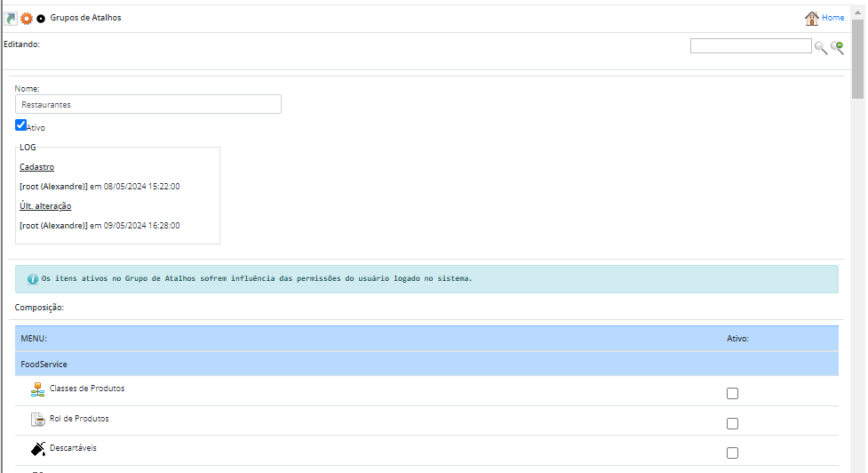Click the Cadastro log heading
This screenshot has width=868, height=473.
36,167
